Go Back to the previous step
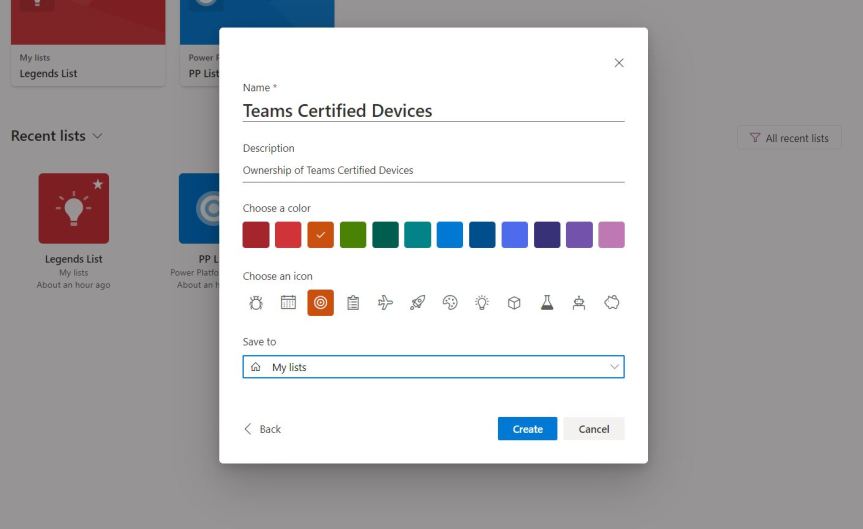This screenshot has width=863, height=529. pos(262,429)
